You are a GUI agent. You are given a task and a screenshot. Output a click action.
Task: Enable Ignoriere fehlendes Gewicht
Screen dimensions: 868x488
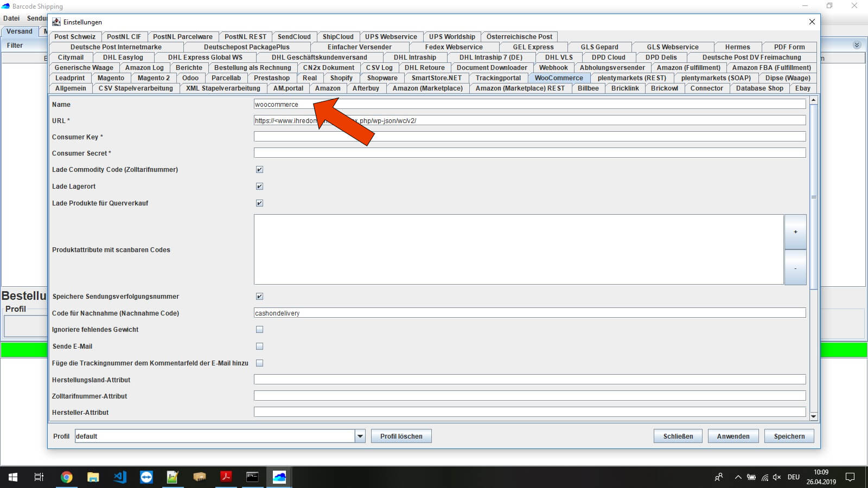pyautogui.click(x=259, y=330)
